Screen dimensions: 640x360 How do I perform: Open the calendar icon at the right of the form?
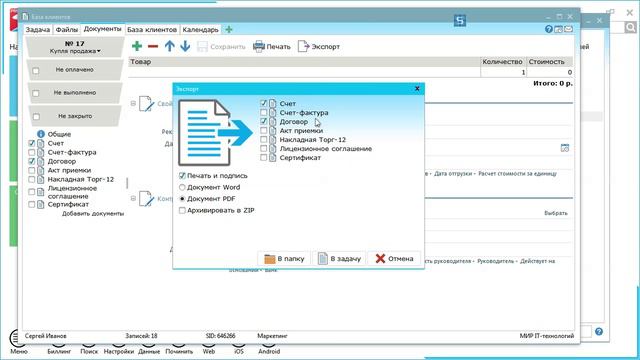coord(565,148)
